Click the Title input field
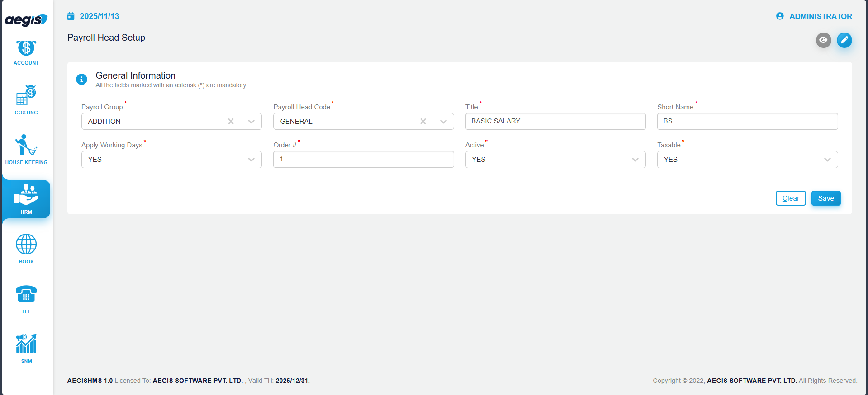The width and height of the screenshot is (868, 395). 555,121
